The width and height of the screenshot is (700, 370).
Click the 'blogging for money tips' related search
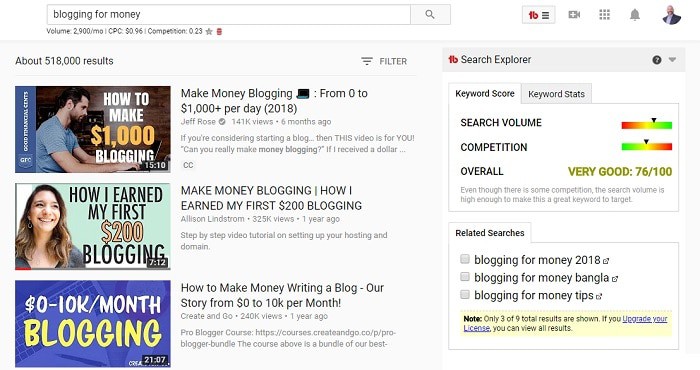[534, 295]
